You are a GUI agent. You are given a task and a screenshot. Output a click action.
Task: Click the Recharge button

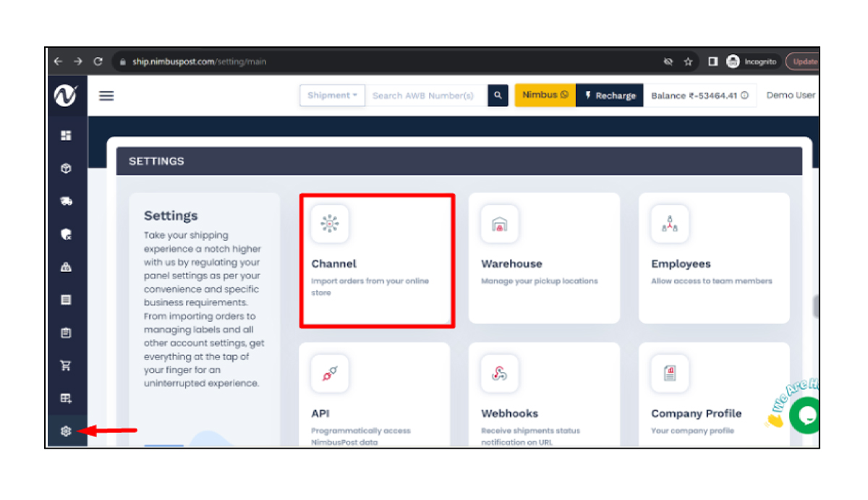pos(609,95)
